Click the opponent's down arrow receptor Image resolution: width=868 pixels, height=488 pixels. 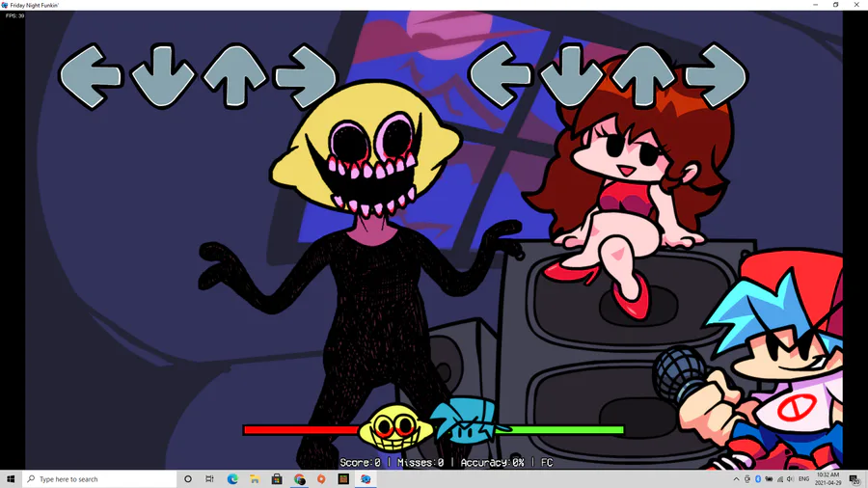[x=163, y=77]
